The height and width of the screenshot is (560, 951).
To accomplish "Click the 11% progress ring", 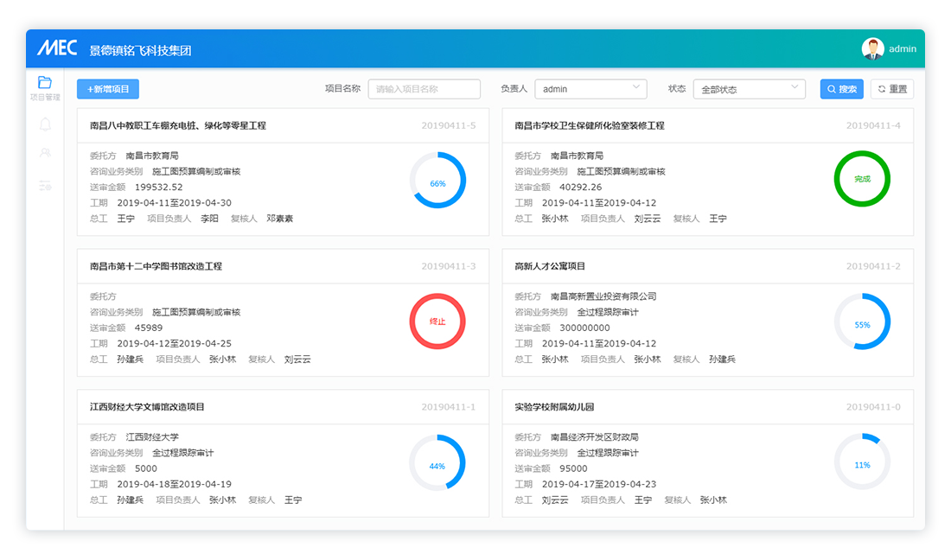I will tap(862, 462).
